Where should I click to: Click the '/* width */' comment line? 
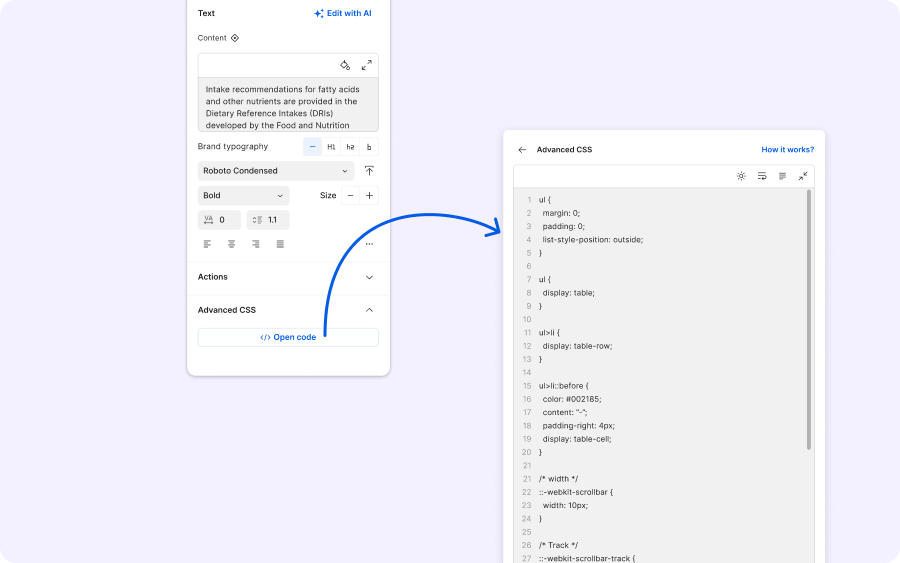(558, 479)
